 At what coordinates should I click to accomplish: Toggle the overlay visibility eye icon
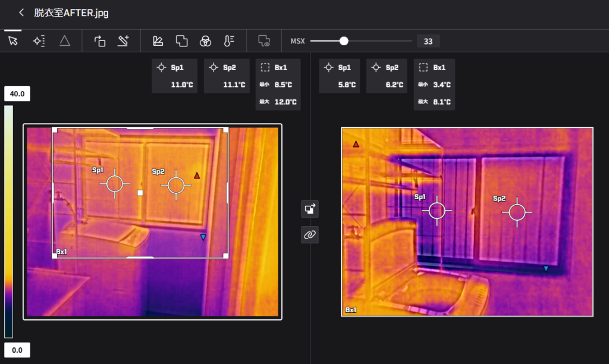(x=264, y=41)
